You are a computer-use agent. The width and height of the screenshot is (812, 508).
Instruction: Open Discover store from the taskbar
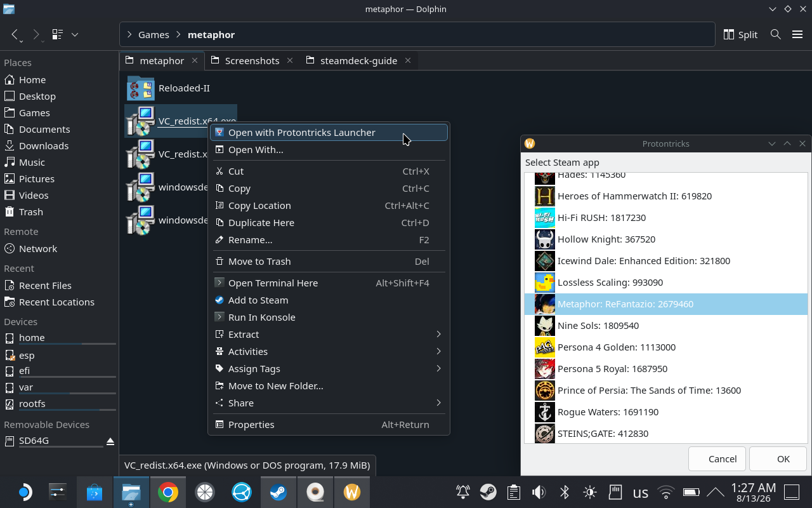[x=95, y=492]
